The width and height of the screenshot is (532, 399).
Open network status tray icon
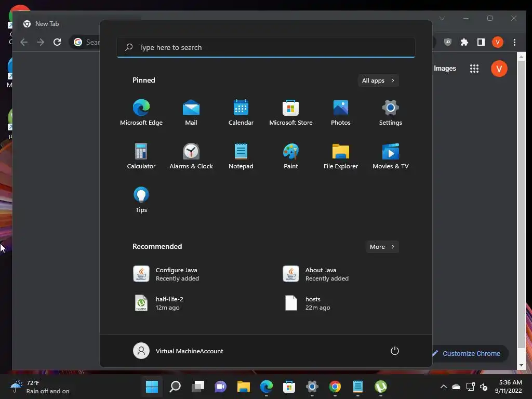point(470,387)
